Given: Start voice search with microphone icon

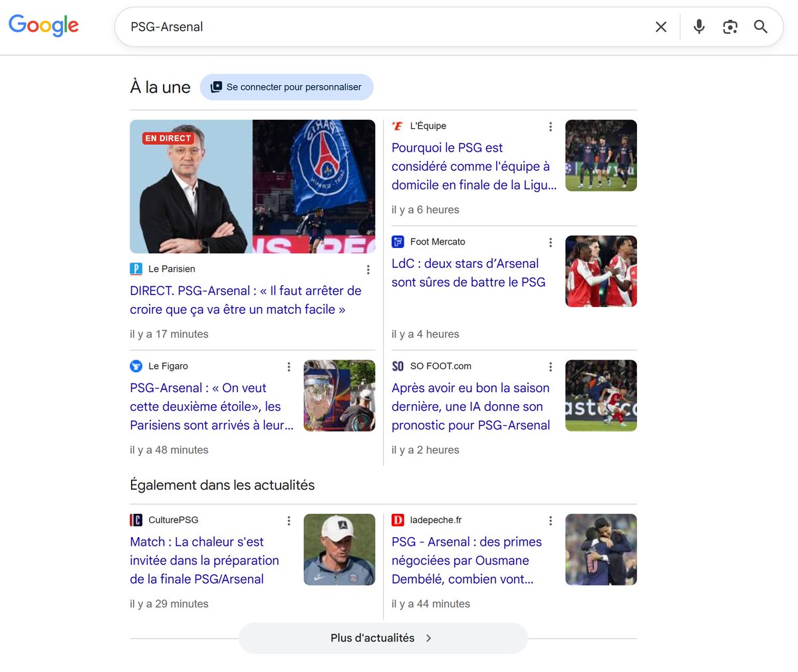Looking at the screenshot, I should tap(699, 27).
